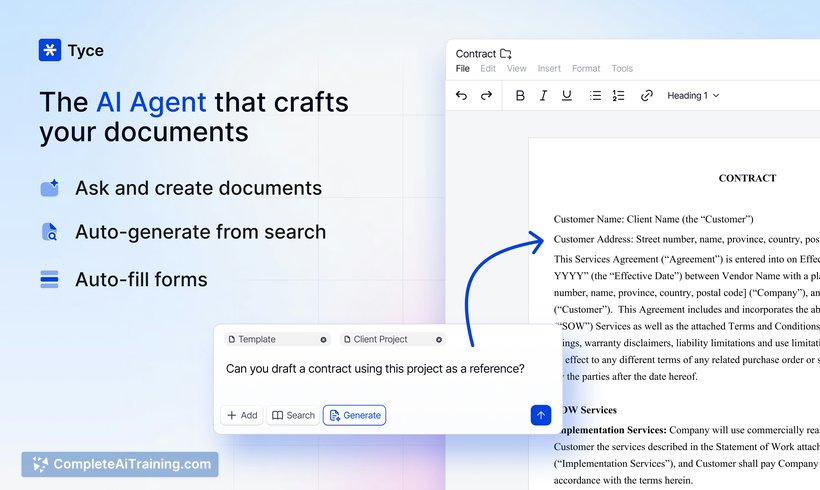
Task: Click the Redo arrow in editor toolbar
Action: [x=486, y=95]
